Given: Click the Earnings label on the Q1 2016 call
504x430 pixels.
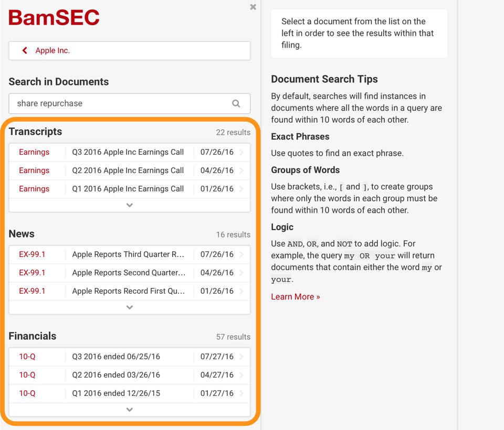Looking at the screenshot, I should click(x=34, y=188).
